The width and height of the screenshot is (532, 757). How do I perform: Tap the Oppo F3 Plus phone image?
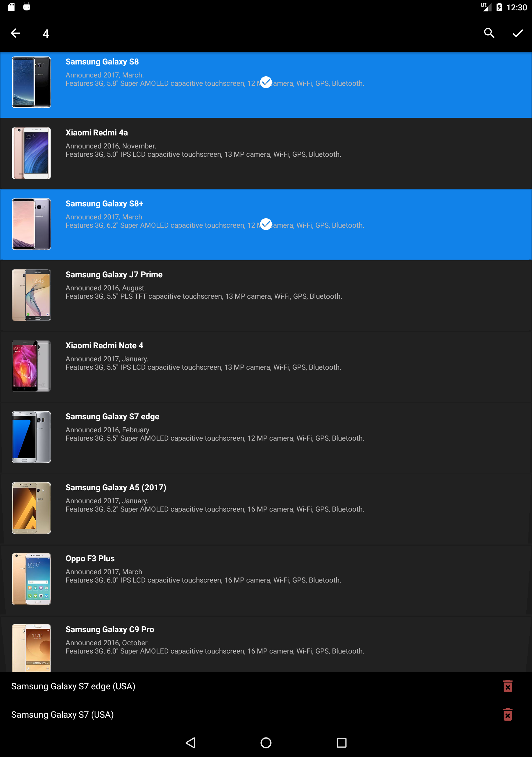[31, 579]
